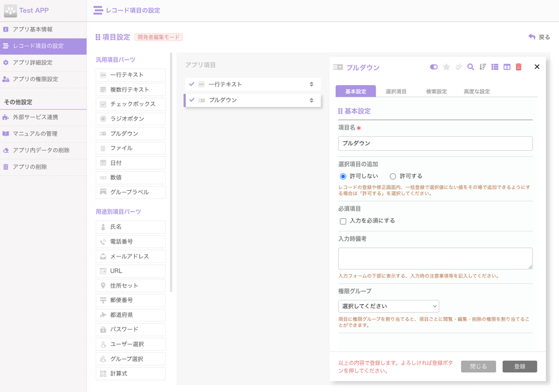Close the プルダウン settings panel
The image size is (559, 392).
[x=537, y=67]
